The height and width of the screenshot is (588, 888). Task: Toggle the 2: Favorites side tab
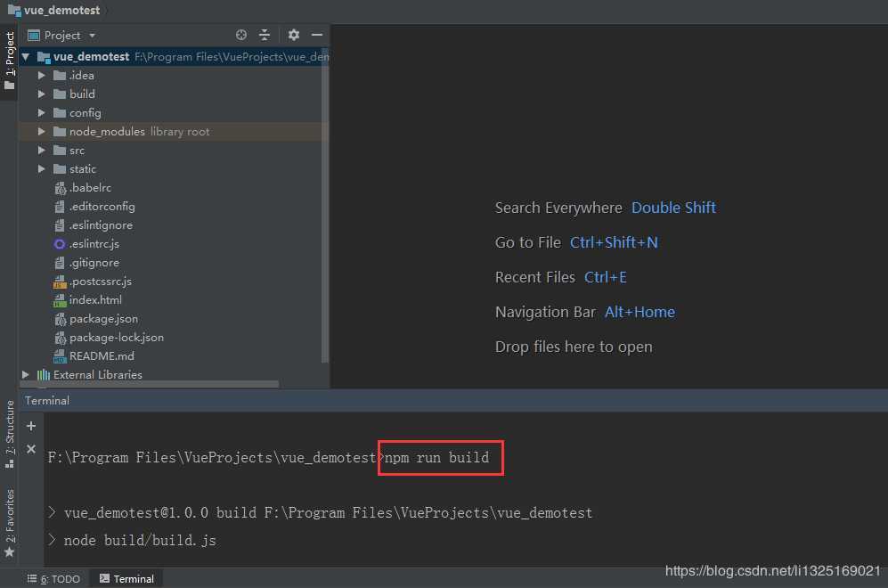coord(9,522)
